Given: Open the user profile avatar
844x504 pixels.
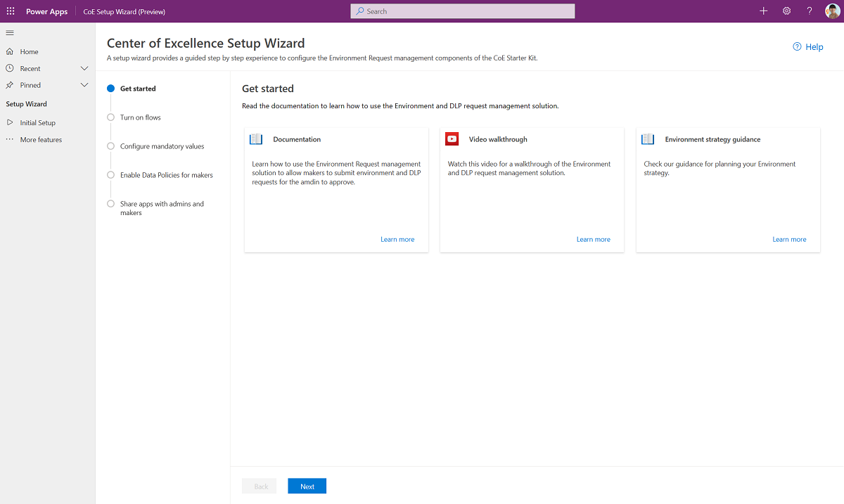Looking at the screenshot, I should click(x=832, y=11).
